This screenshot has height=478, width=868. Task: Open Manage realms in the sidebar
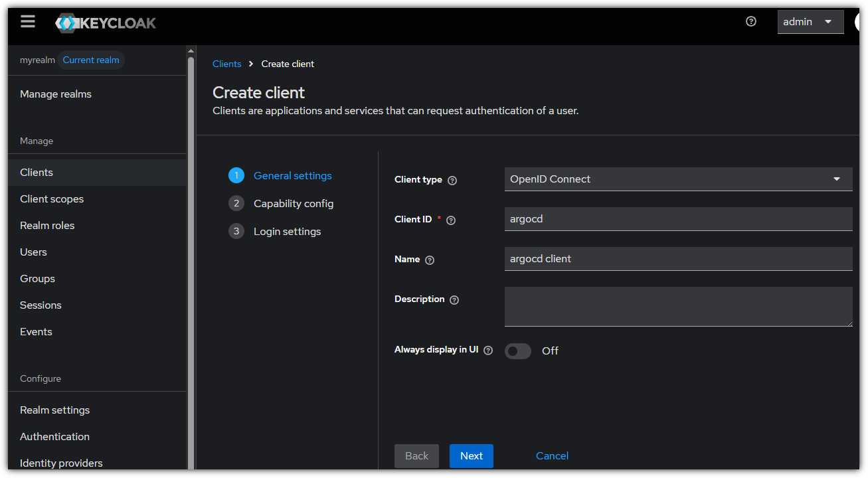97,94
